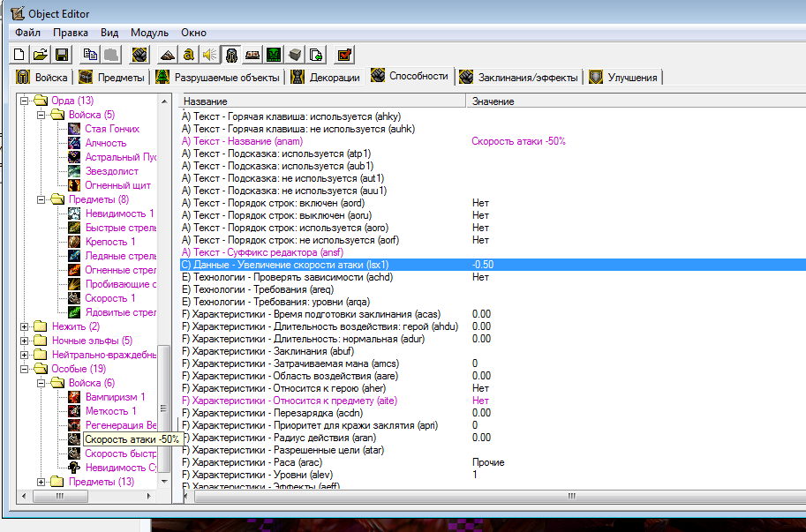This screenshot has height=532, width=806.
Task: Open the Модуль menu
Action: pos(149,33)
